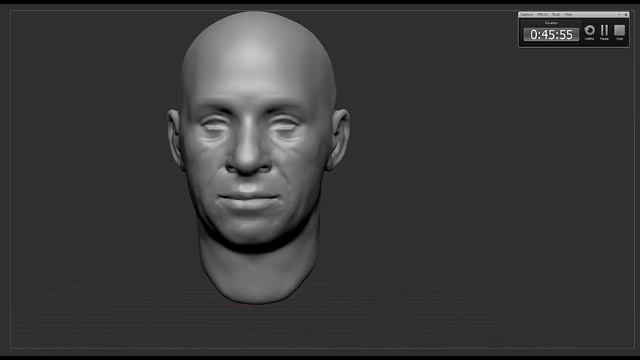Click the 0:45:55 duration display
The height and width of the screenshot is (360, 640).
point(551,35)
